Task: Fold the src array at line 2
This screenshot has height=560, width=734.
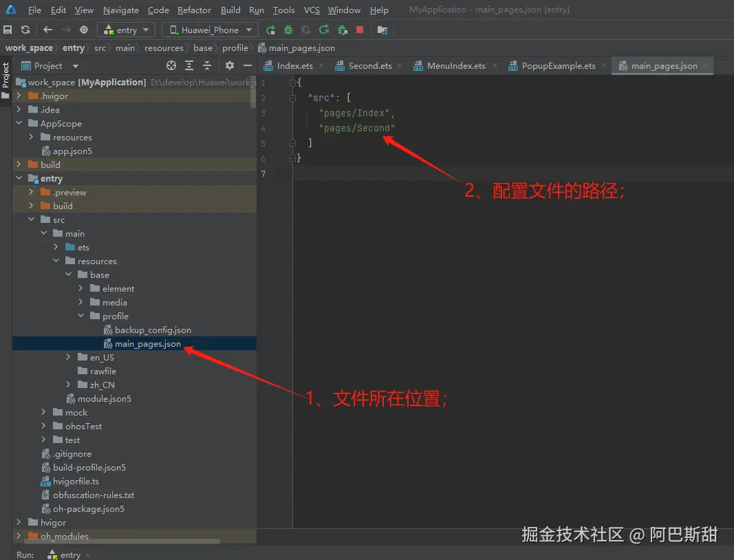Action: [x=292, y=98]
